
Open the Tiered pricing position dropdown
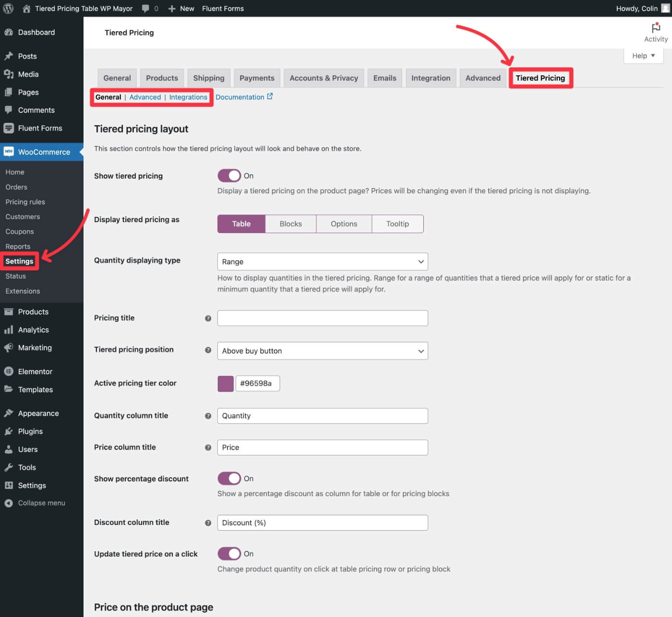[323, 351]
